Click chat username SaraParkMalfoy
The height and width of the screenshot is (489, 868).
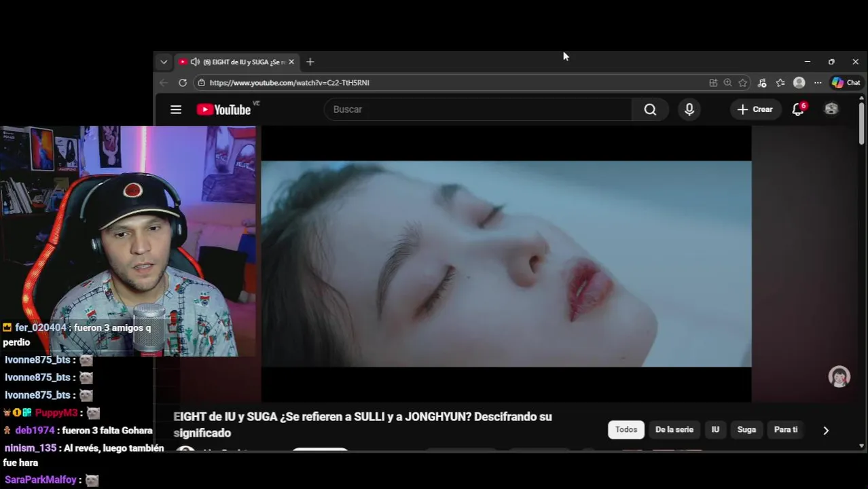41,480
